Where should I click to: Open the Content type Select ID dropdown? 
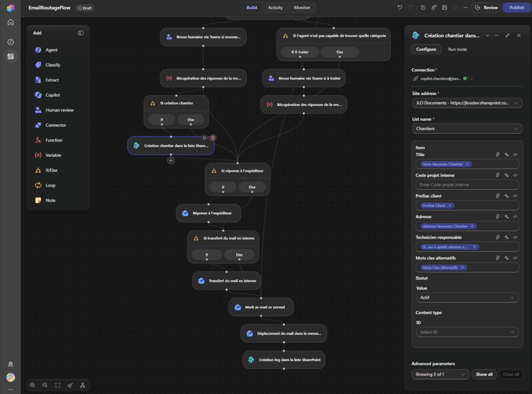tap(467, 332)
